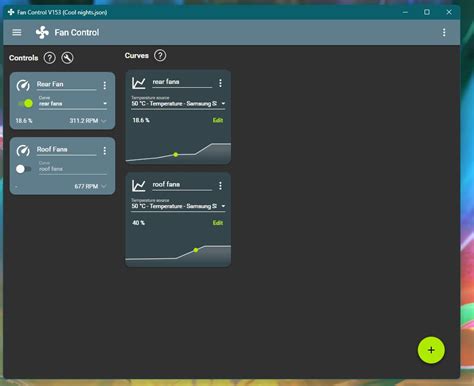Expand the Roof Fans card chevron by 677 RPM

point(104,186)
